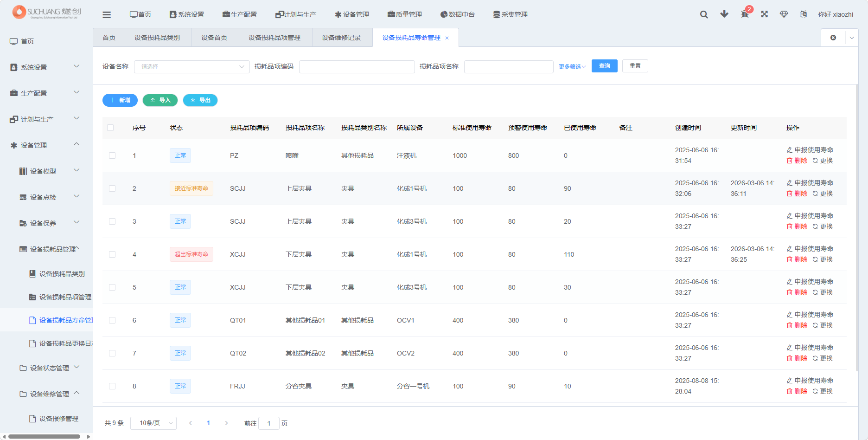Screen dimensions: 868x440
Task: Click the edit pencil icon for row 3
Action: [x=790, y=216]
